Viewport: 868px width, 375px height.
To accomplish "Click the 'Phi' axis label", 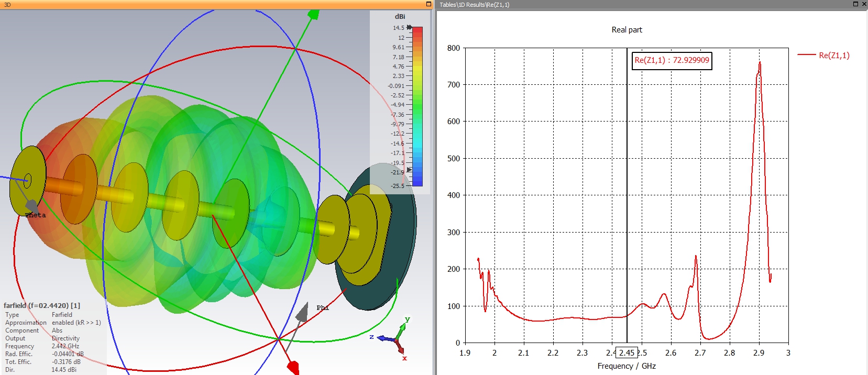I will (x=323, y=308).
